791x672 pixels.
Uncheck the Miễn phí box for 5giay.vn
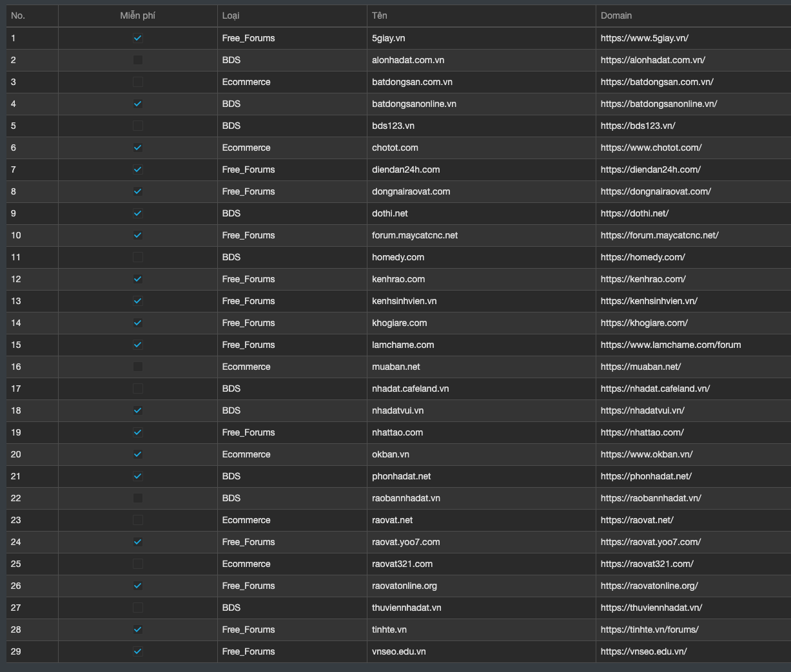pos(138,38)
